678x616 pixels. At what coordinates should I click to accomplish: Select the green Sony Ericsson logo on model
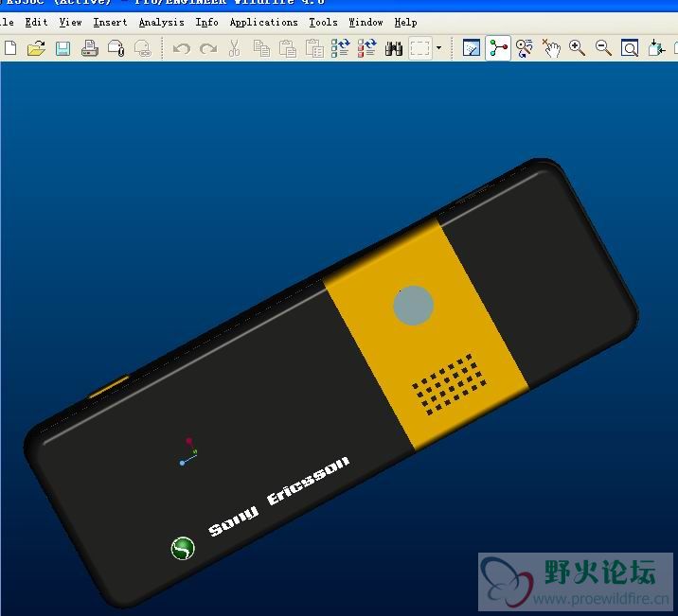pyautogui.click(x=183, y=548)
